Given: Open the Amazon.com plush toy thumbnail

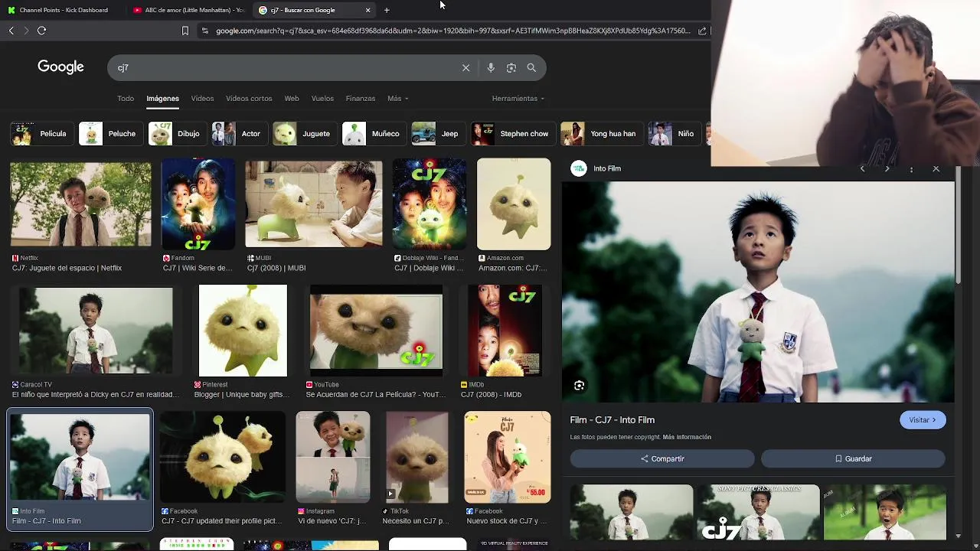Looking at the screenshot, I should (514, 204).
